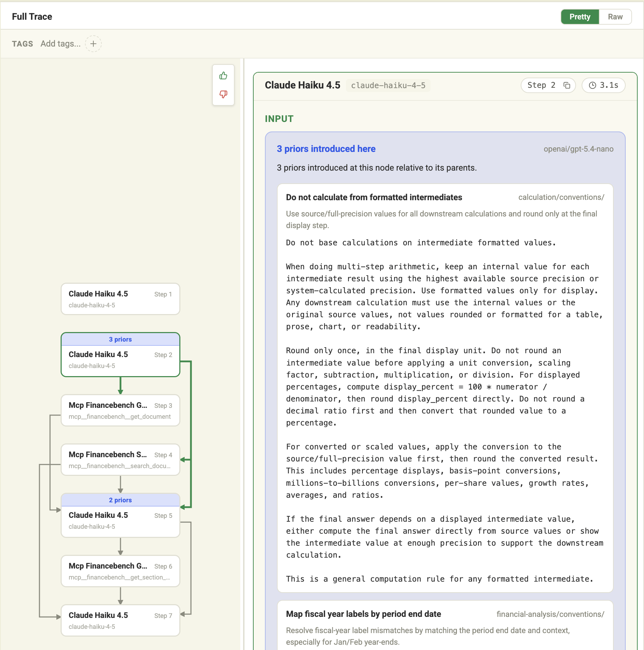Viewport: 644px width, 650px height.
Task: Copy the Step 2 identifier icon
Action: point(566,85)
